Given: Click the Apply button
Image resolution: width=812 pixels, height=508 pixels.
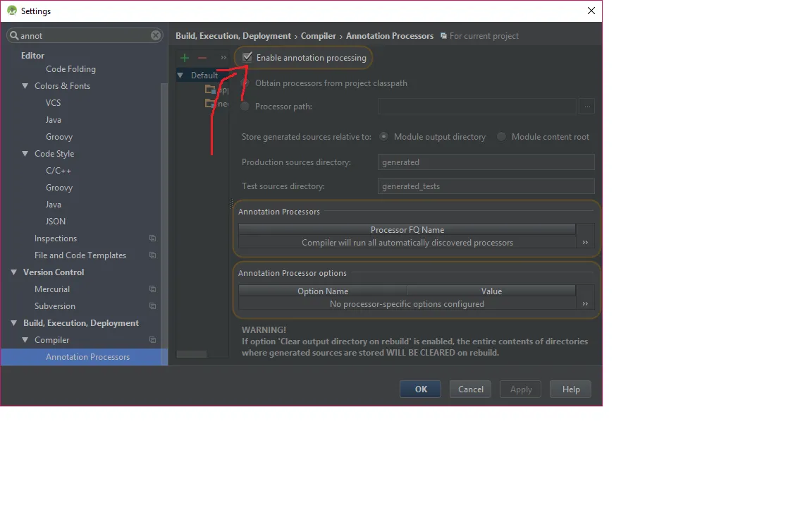Looking at the screenshot, I should (520, 389).
